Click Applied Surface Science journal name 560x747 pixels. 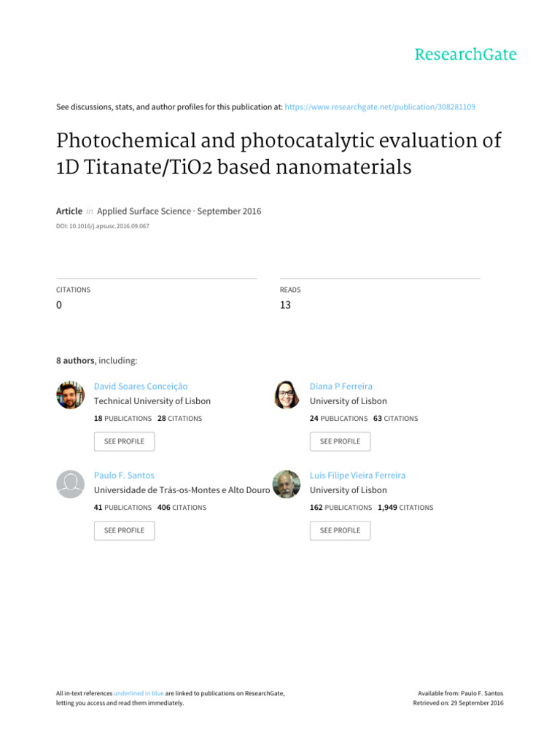(144, 211)
